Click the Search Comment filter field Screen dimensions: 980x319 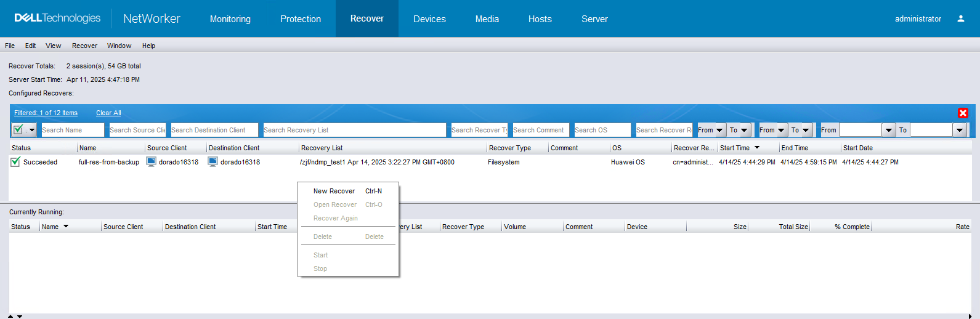541,130
